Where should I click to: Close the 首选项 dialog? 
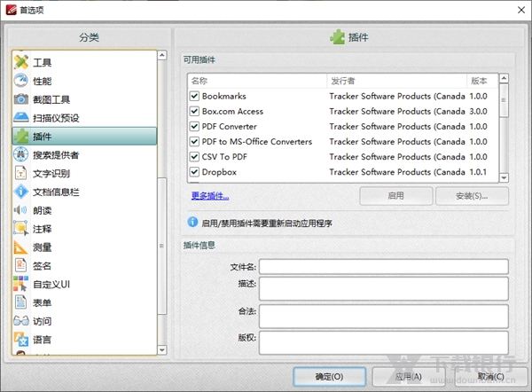point(521,10)
